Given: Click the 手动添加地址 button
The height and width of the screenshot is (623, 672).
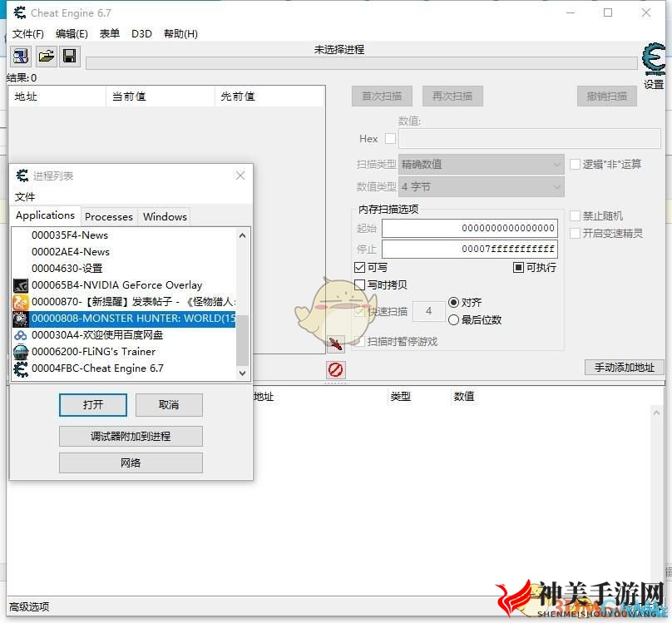Looking at the screenshot, I should click(625, 367).
